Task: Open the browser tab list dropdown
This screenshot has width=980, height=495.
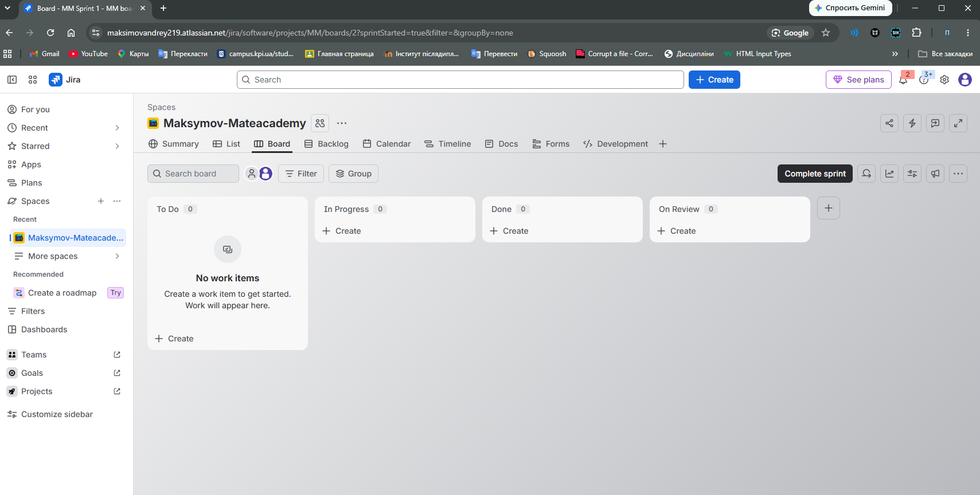Action: pyautogui.click(x=7, y=8)
